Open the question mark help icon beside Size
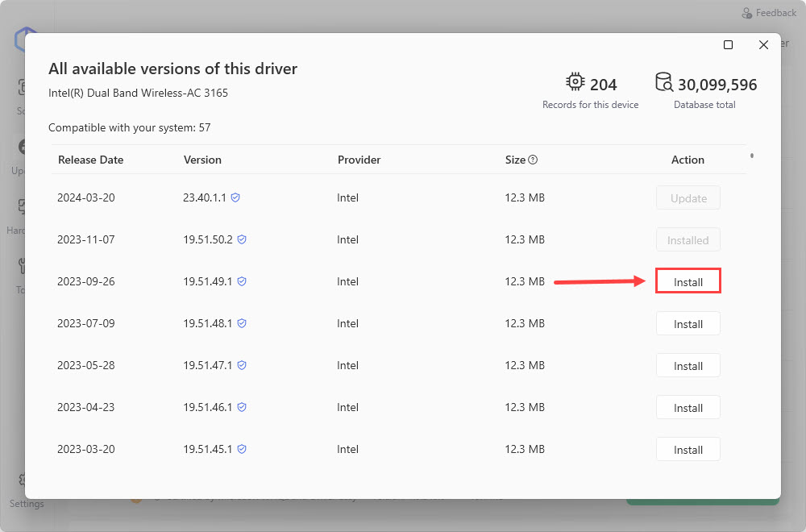This screenshot has width=806, height=532. [533, 160]
